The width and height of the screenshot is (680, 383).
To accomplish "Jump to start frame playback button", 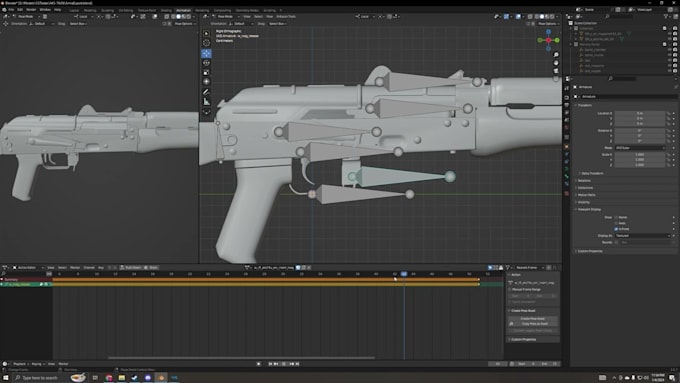I will (270, 364).
